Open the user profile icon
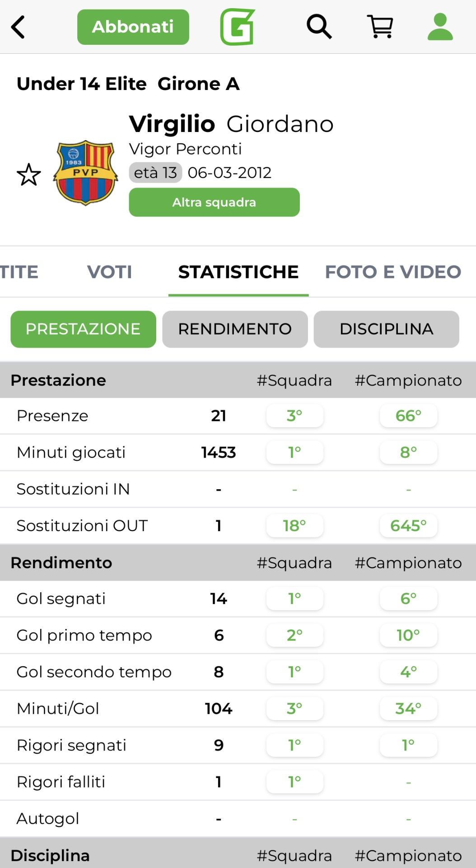The width and height of the screenshot is (476, 868). 440,27
